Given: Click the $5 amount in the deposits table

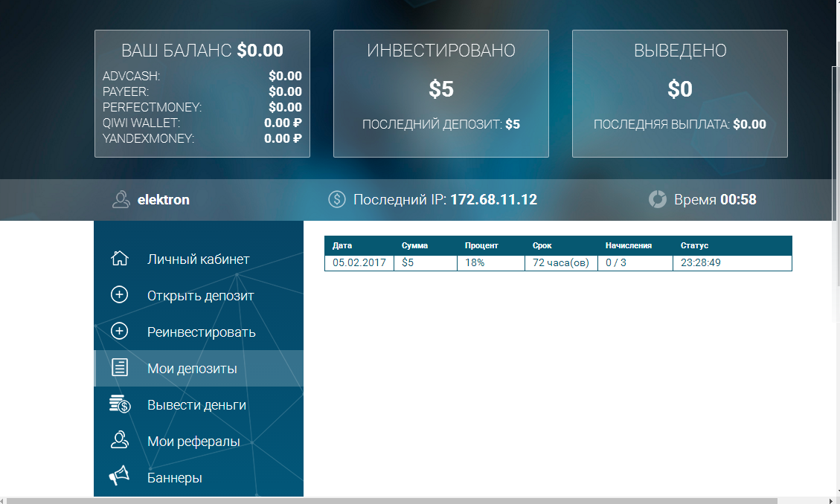Looking at the screenshot, I should click(408, 262).
